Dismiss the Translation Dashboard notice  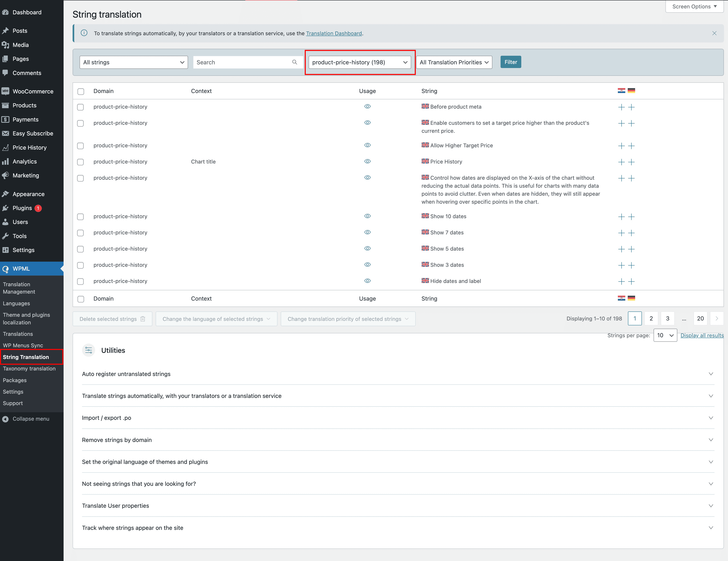tap(714, 33)
